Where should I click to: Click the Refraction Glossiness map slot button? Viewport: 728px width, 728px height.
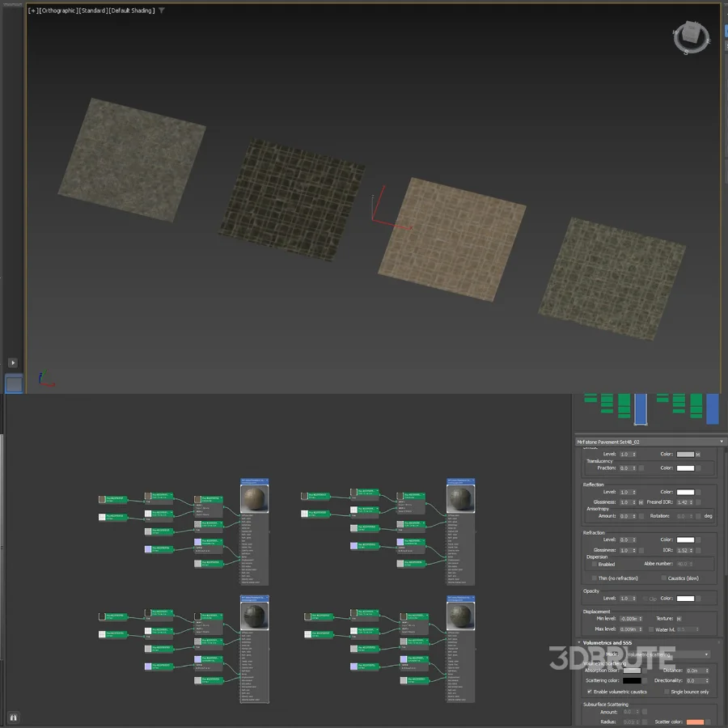click(641, 550)
